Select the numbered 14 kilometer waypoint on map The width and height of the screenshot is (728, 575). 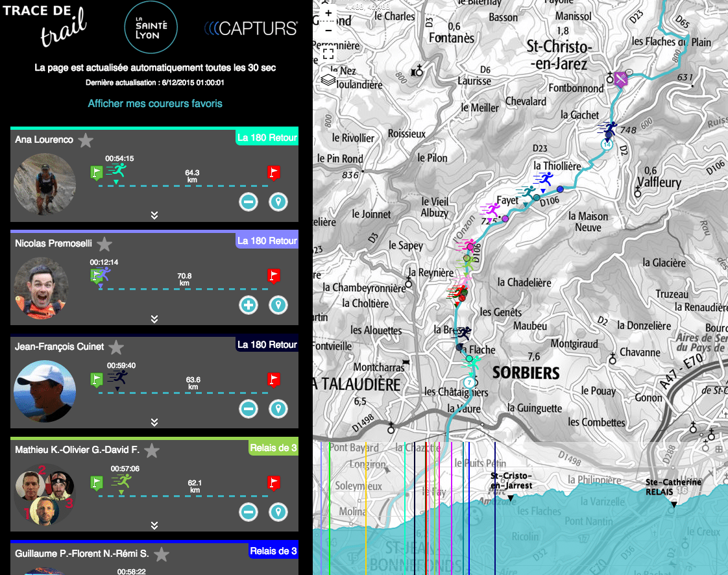pos(607,145)
